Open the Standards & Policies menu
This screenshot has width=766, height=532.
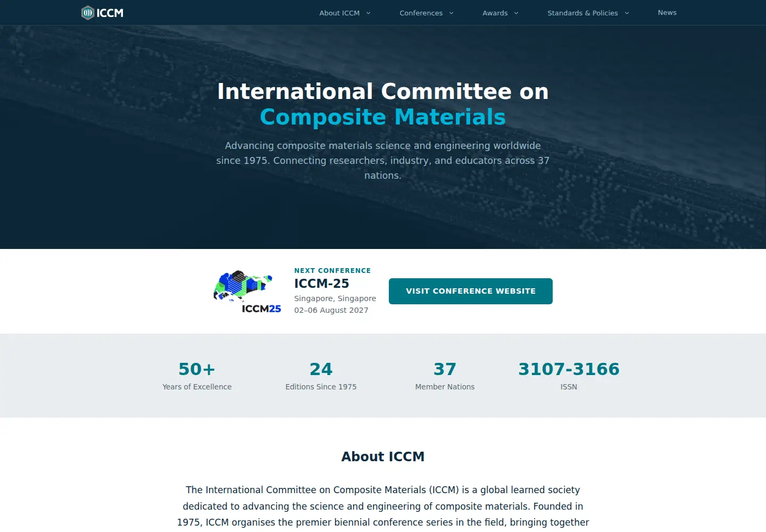click(x=582, y=13)
